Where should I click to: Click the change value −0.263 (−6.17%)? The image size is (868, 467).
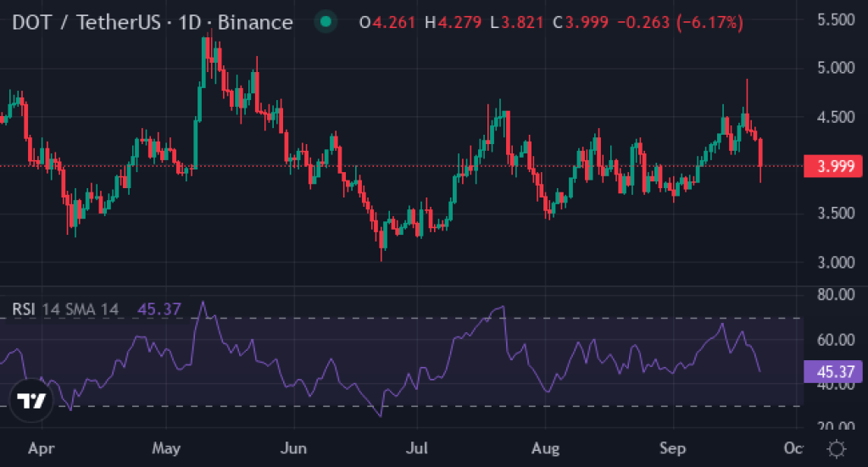680,22
